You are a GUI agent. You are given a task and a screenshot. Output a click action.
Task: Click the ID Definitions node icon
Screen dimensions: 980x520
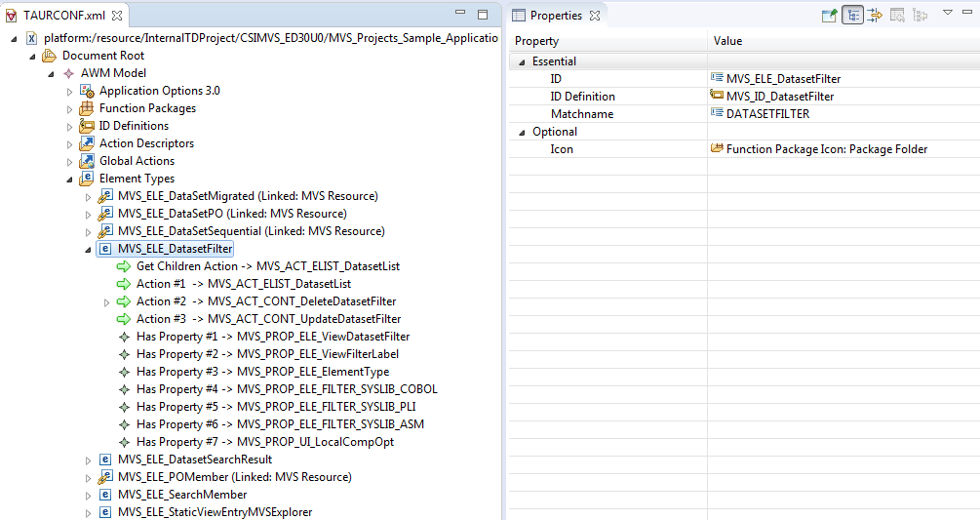87,126
